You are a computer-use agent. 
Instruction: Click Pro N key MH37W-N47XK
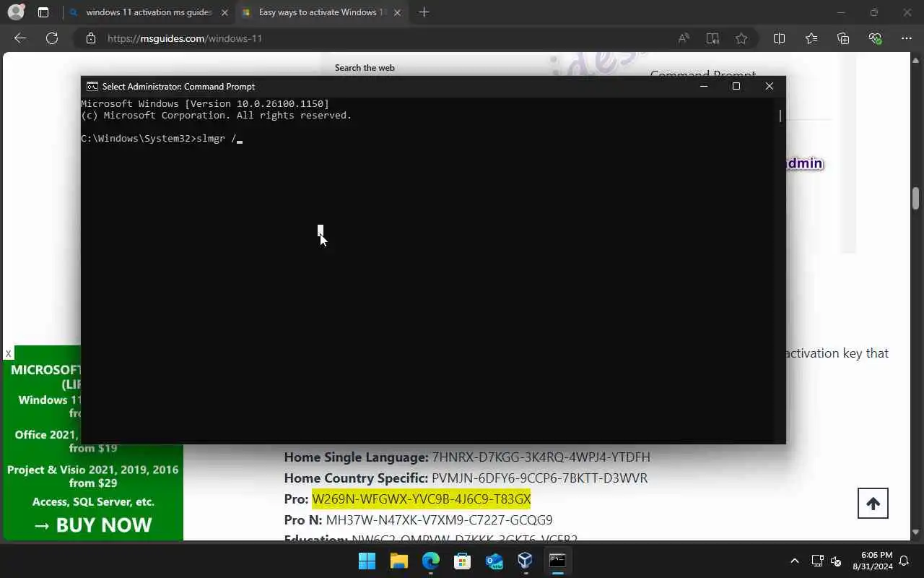(x=439, y=520)
